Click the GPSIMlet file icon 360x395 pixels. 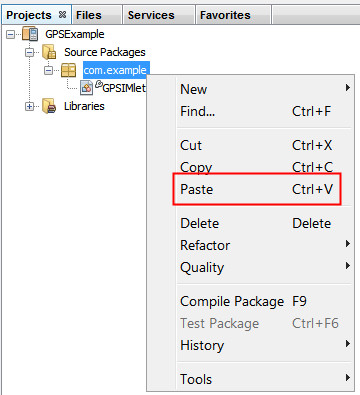click(87, 88)
